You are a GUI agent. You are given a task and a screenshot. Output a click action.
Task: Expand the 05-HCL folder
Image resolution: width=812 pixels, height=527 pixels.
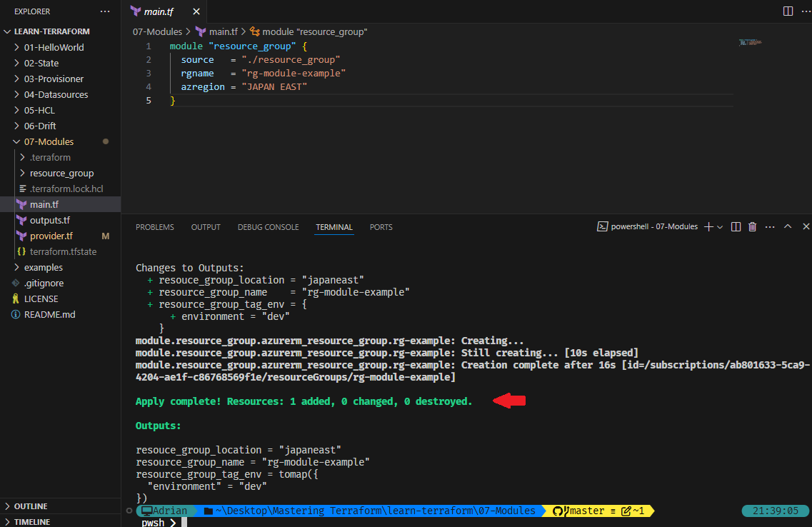pos(60,110)
